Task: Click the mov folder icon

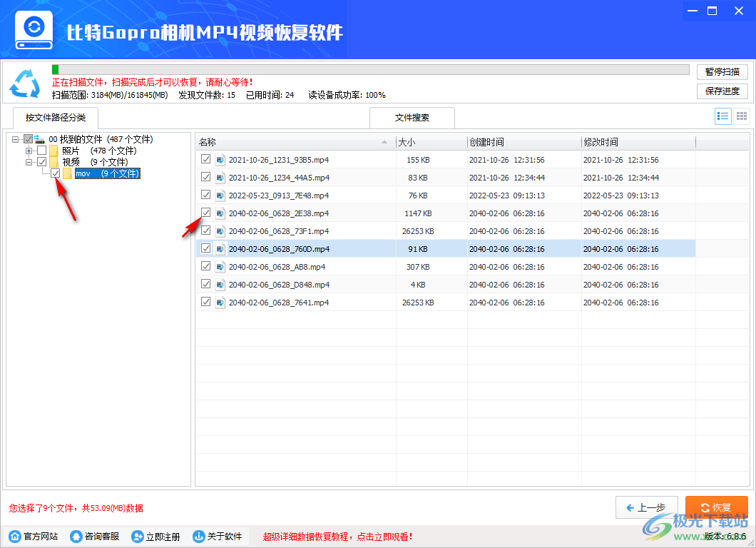Action: pos(67,173)
